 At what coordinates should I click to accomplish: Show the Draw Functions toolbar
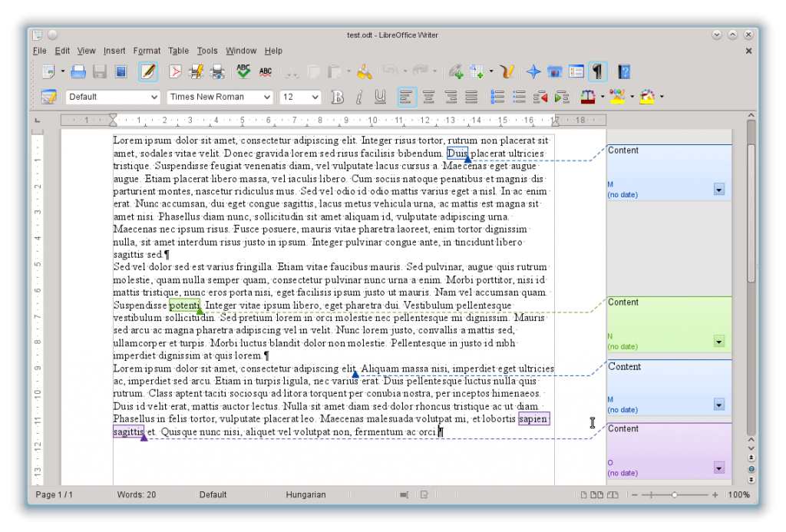tap(507, 71)
